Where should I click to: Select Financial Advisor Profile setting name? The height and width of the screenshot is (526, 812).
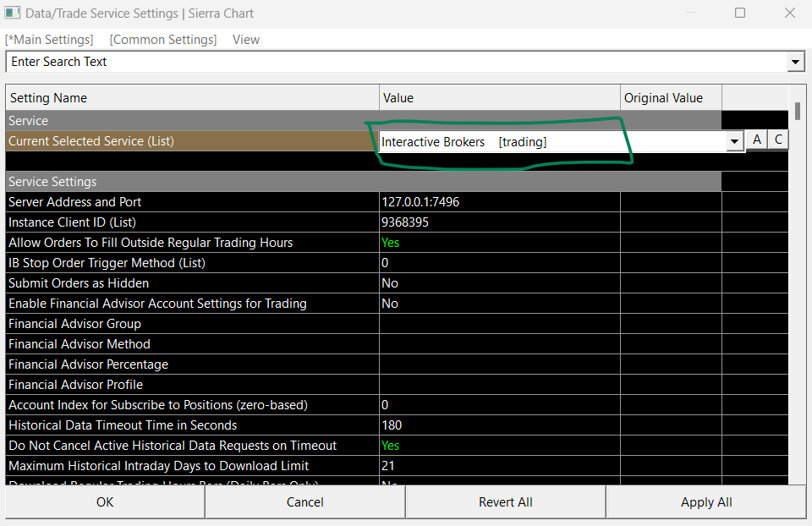(x=193, y=385)
